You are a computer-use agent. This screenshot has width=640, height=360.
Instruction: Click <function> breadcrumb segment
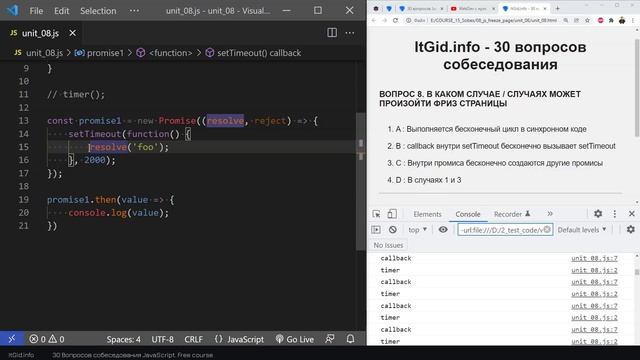[x=171, y=53]
